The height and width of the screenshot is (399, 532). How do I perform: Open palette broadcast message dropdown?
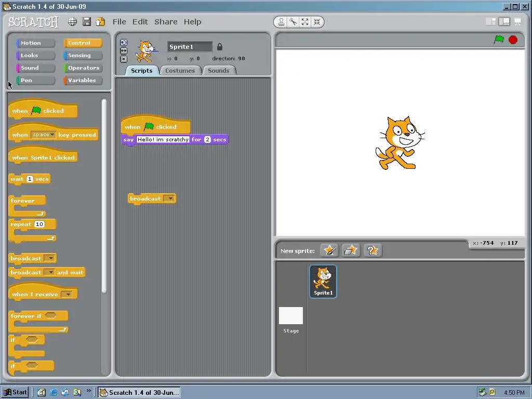(50, 258)
